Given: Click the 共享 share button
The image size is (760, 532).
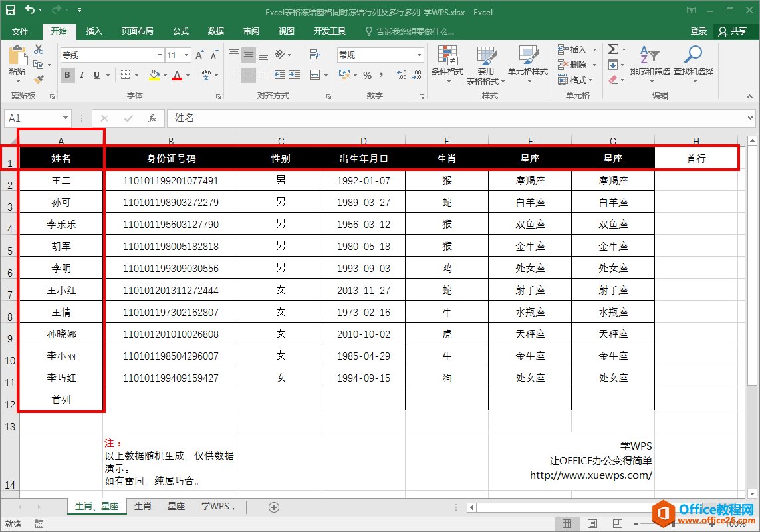Looking at the screenshot, I should (x=732, y=31).
